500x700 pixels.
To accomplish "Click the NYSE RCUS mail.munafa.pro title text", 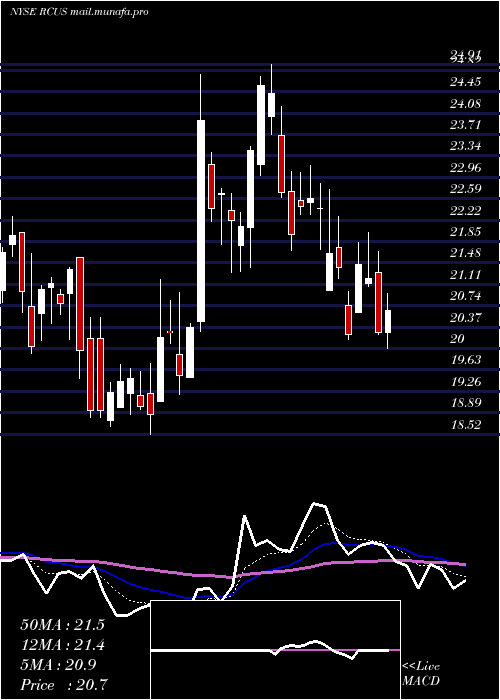I will click(x=79, y=12).
